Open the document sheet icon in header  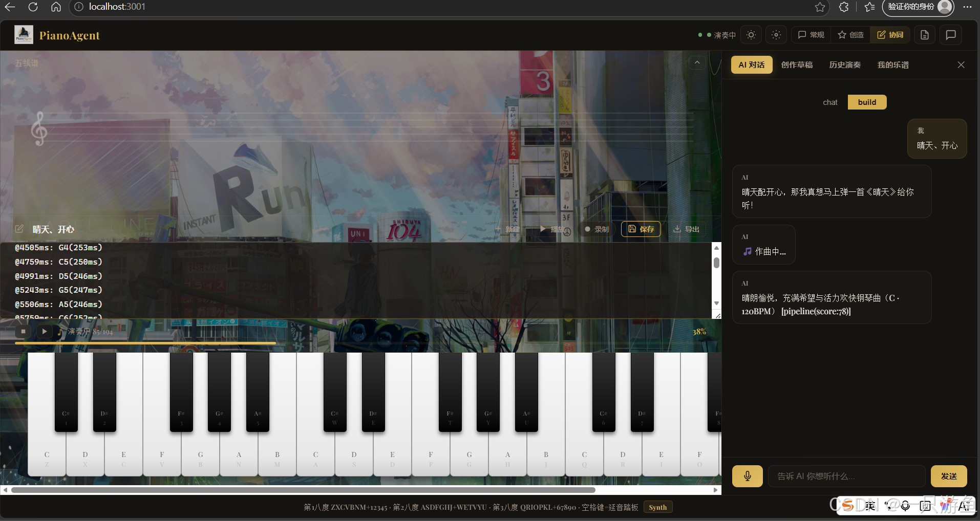[x=925, y=35]
